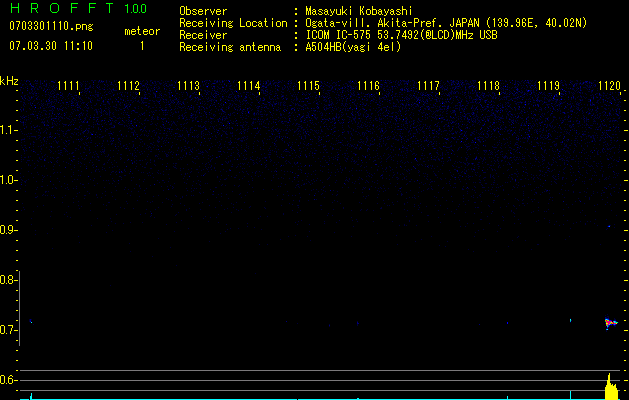Click the 1112 time axis marker
The width and height of the screenshot is (629, 400).
128,85
